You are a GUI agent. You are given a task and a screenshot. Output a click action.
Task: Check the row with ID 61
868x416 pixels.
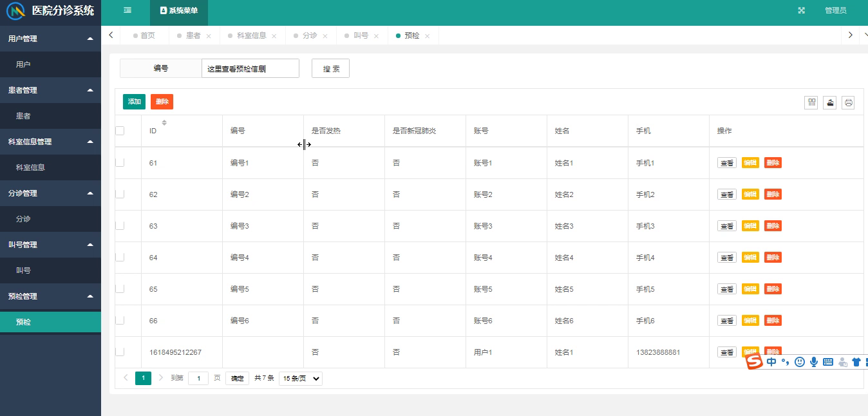coord(120,162)
